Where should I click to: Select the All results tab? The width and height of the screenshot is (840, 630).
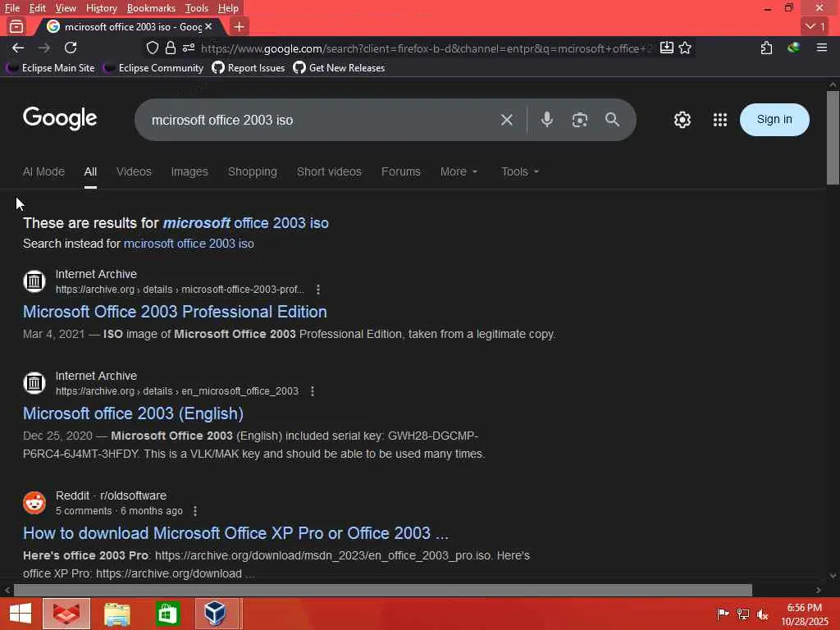90,171
